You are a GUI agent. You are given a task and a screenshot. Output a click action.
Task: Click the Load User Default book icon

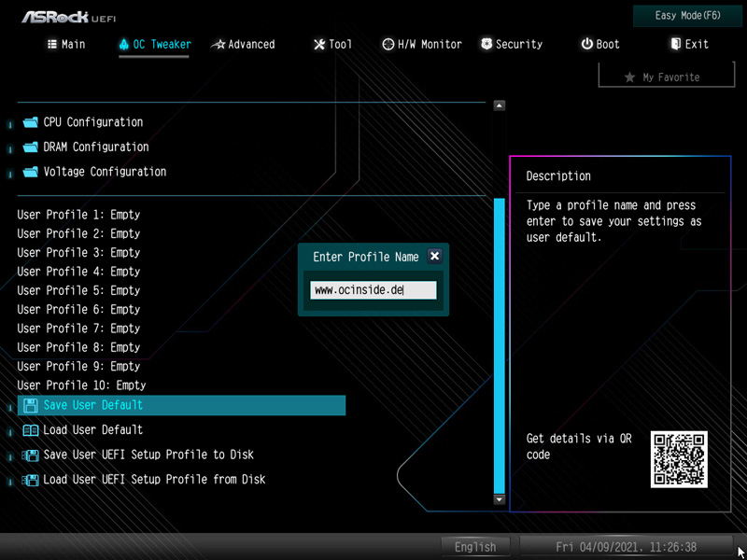coord(31,430)
